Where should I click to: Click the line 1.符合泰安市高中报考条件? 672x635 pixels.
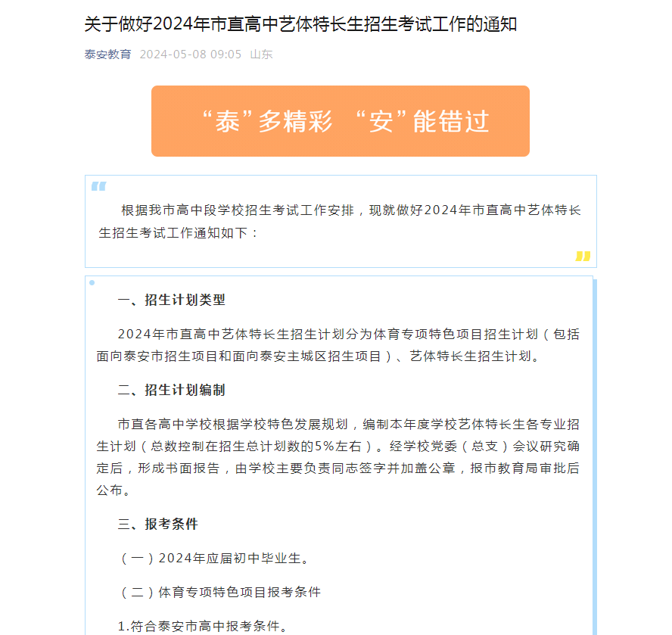click(203, 626)
